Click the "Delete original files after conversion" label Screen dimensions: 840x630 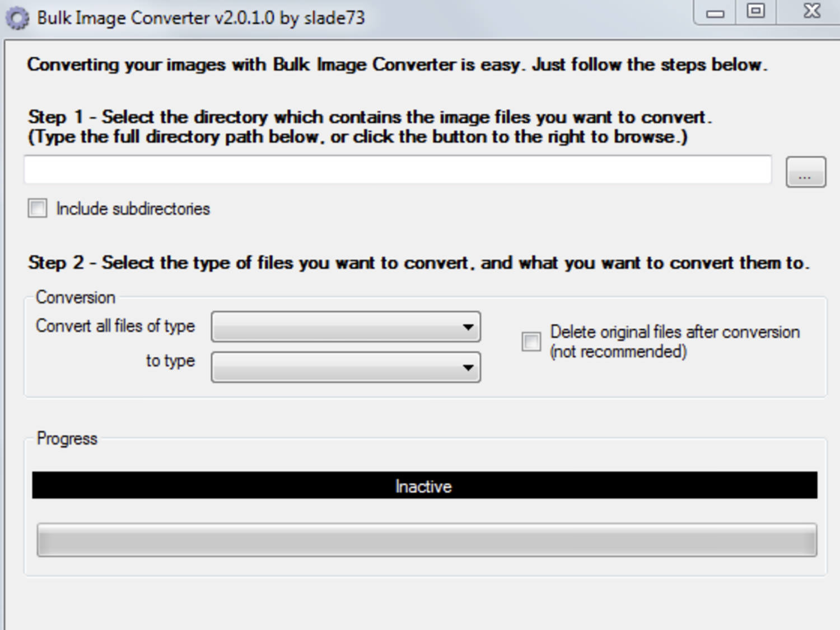(675, 342)
